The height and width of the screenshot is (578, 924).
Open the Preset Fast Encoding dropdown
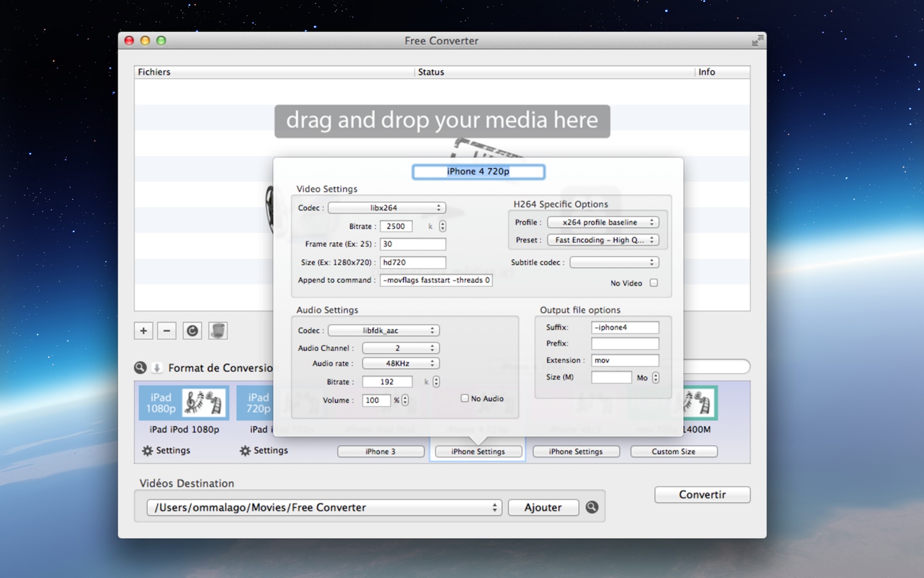[603, 240]
